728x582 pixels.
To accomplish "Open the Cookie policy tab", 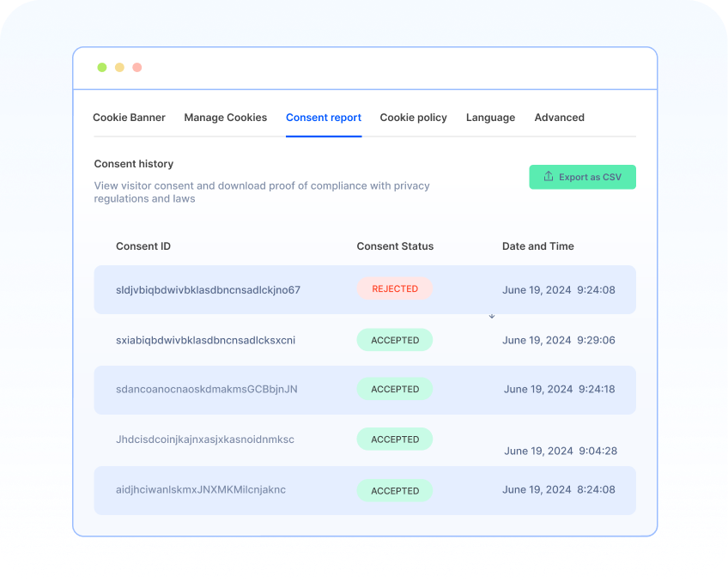I will [x=413, y=118].
